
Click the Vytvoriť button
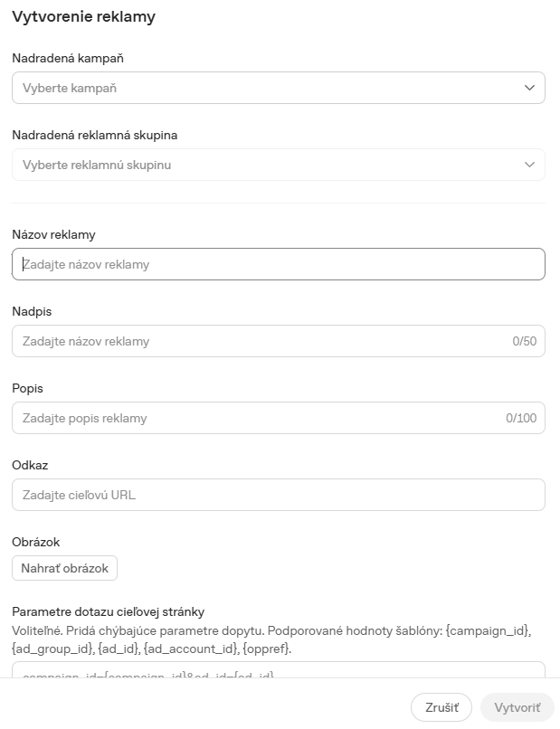point(517,707)
